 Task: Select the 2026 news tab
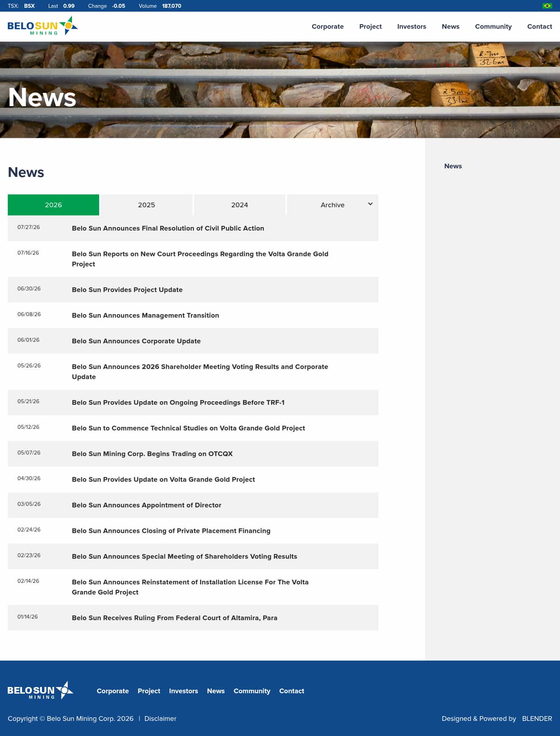(53, 205)
